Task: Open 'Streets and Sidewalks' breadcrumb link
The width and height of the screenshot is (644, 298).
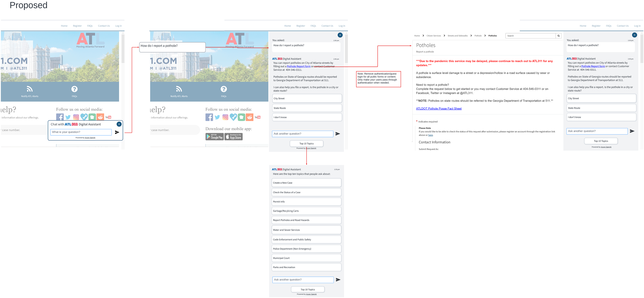Action: pos(457,36)
